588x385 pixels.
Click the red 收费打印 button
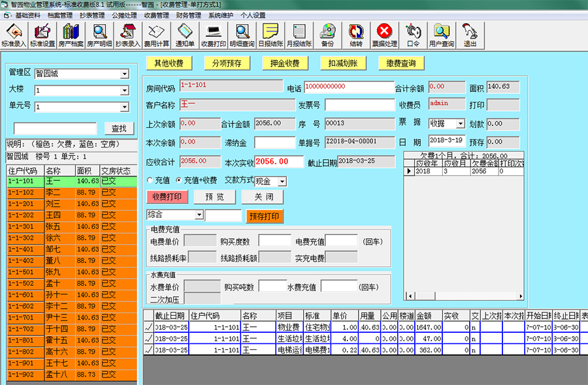[167, 197]
